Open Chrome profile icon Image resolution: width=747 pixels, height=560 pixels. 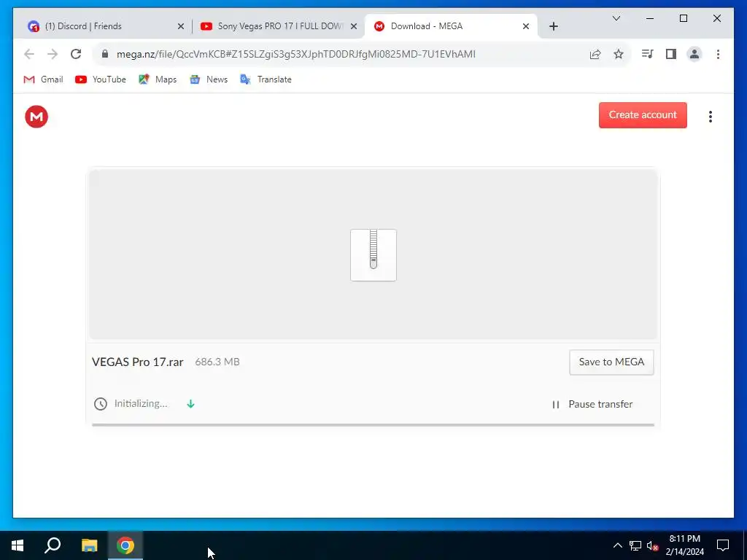tap(694, 54)
